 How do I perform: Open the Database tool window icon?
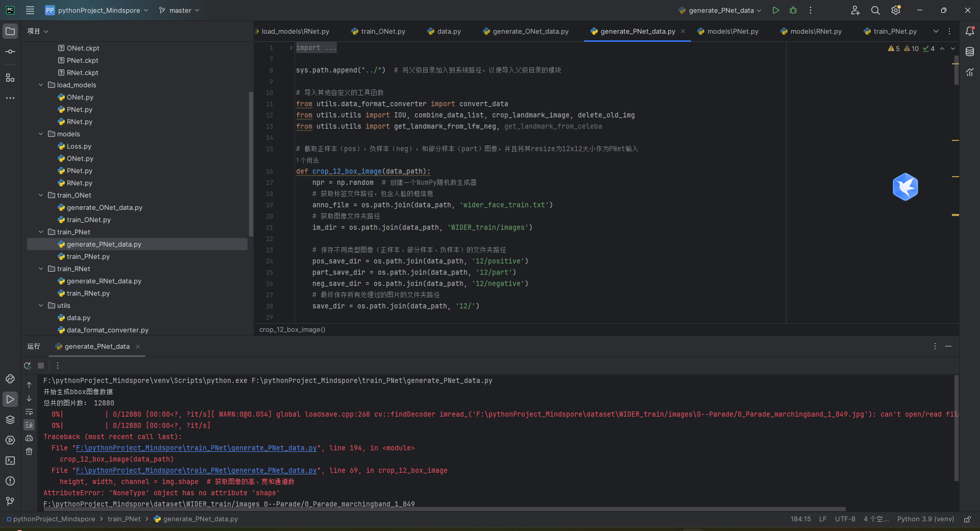pyautogui.click(x=970, y=52)
